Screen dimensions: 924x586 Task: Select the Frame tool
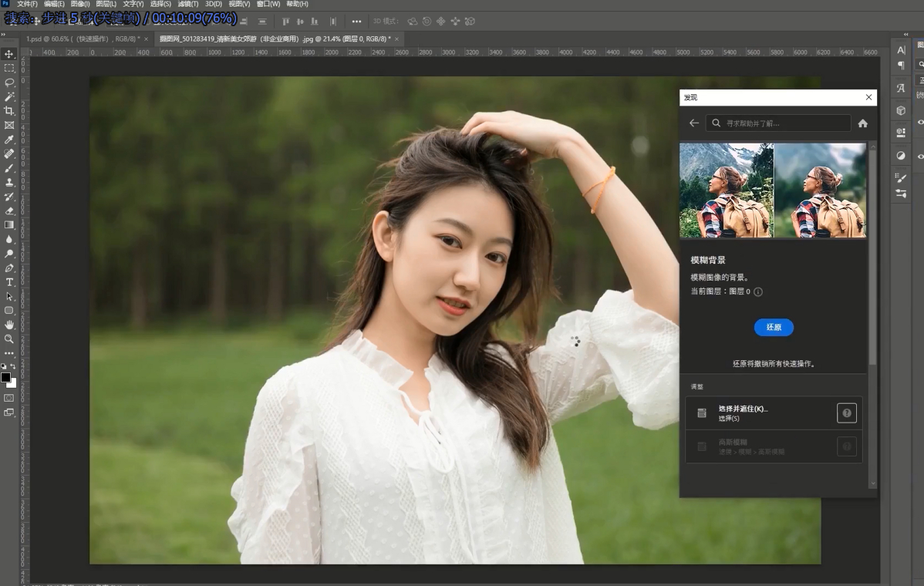coord(8,126)
